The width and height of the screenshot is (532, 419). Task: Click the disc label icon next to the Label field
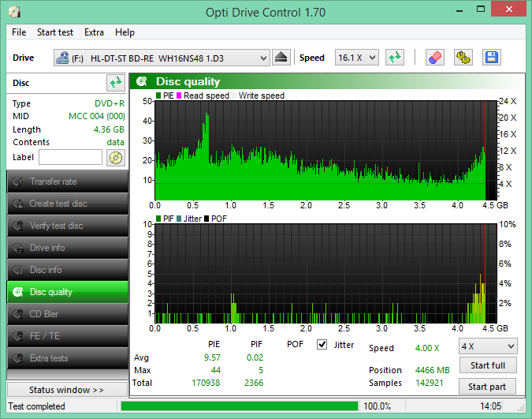pyautogui.click(x=116, y=158)
